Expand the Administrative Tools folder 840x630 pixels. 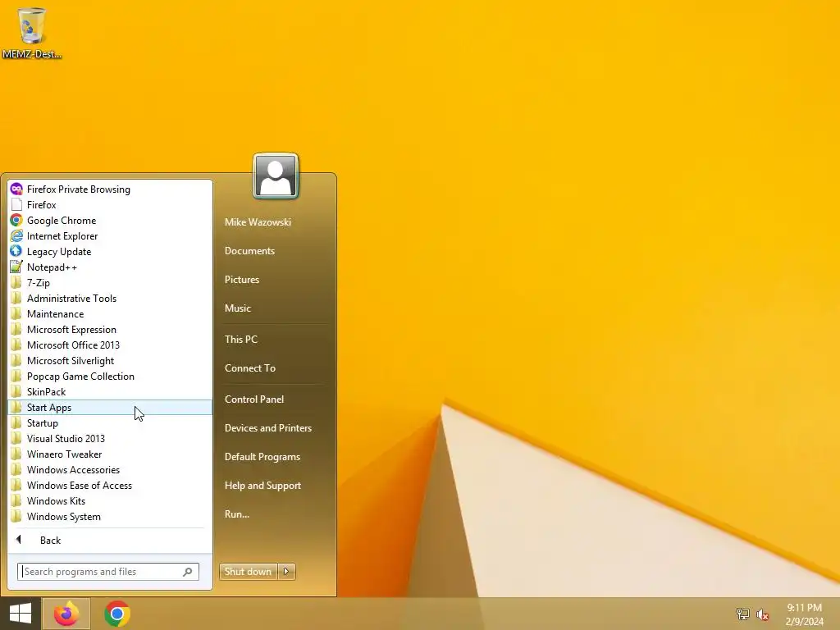pos(110,299)
